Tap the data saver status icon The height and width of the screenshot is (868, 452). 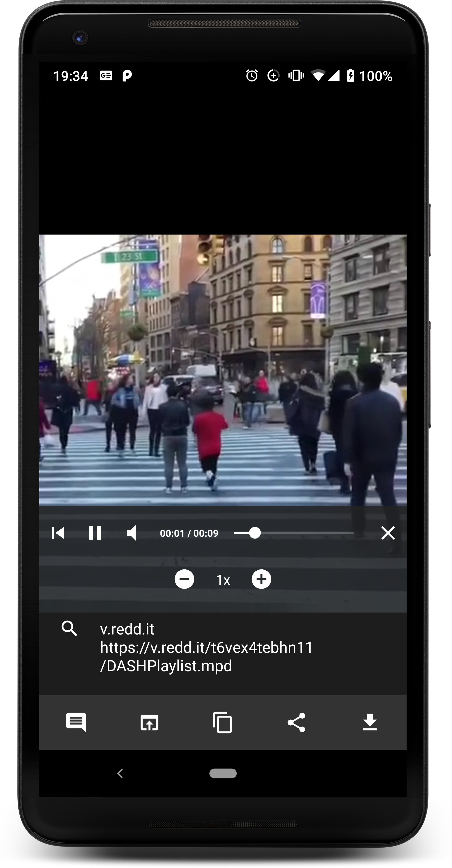click(x=273, y=76)
